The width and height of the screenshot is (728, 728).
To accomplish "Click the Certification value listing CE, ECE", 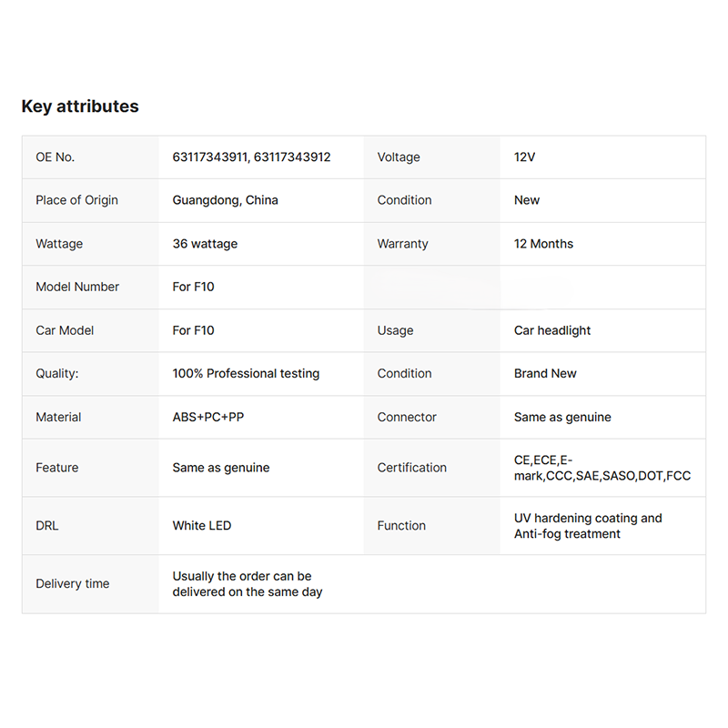I will (x=602, y=468).
